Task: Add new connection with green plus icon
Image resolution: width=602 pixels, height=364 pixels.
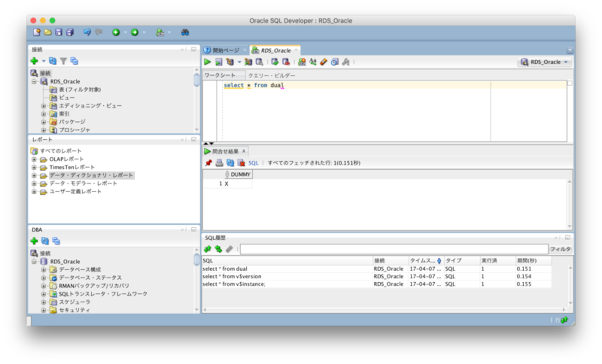Action: coord(34,61)
